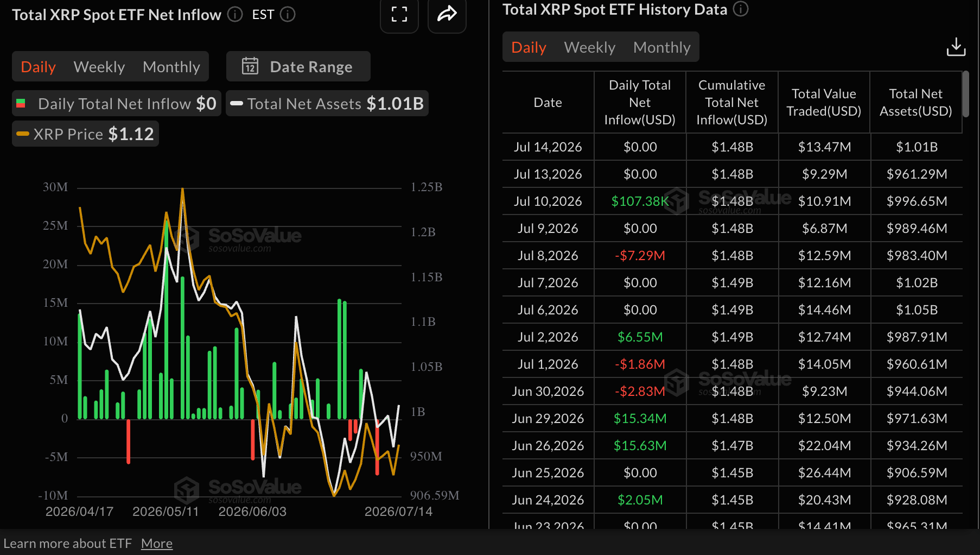
Task: Click $15.63M inflow for Jun 26
Action: [640, 445]
